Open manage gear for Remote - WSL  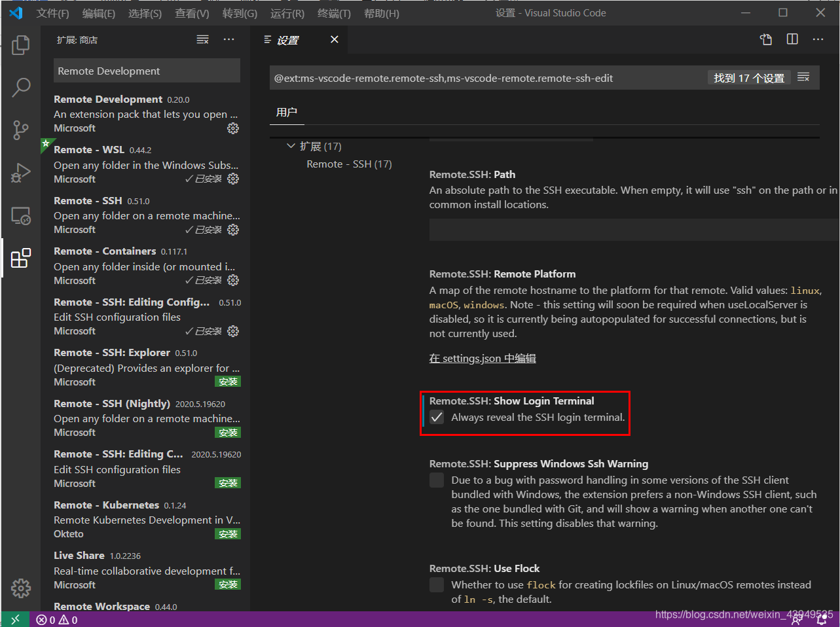coord(233,179)
